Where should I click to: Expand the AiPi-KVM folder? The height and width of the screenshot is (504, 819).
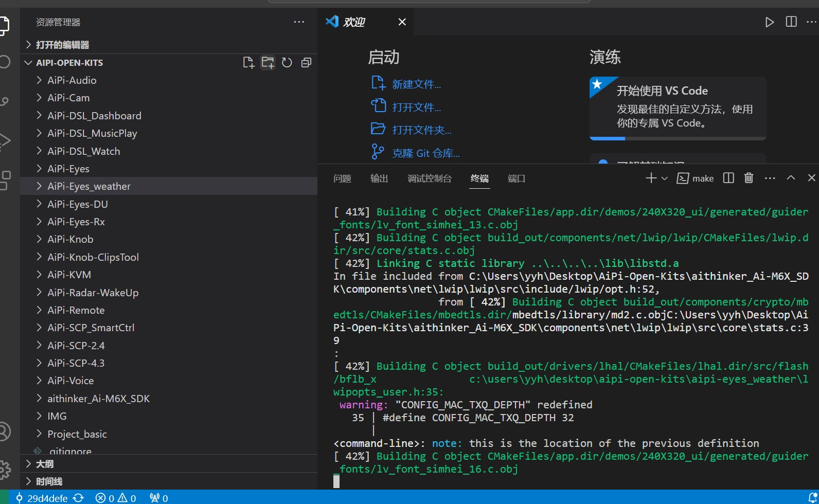(169, 275)
